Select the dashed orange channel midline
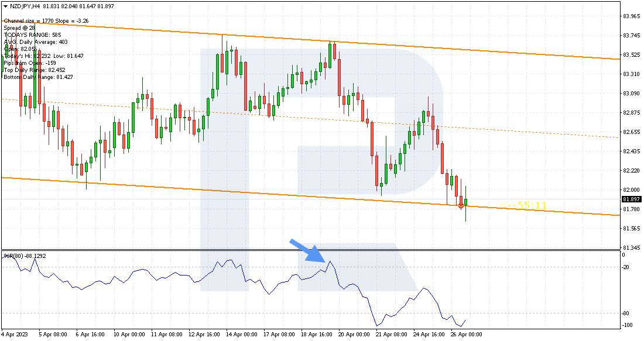This screenshot has width=644, height=341. [312, 118]
